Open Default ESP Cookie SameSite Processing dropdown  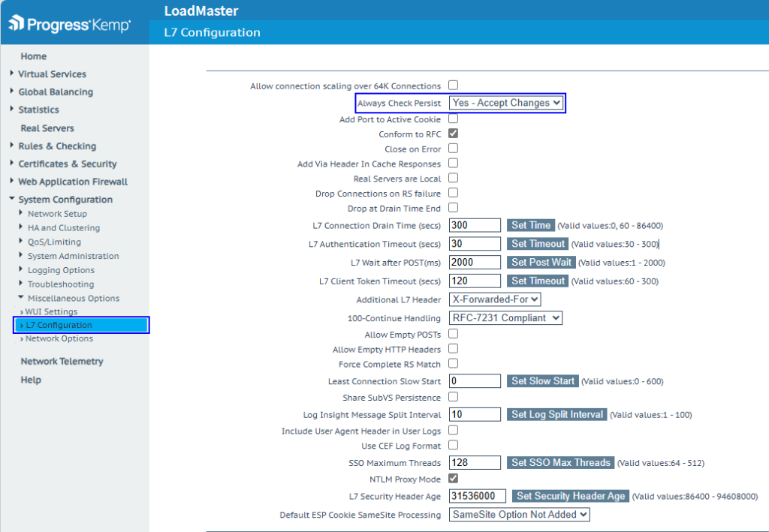[x=520, y=514]
